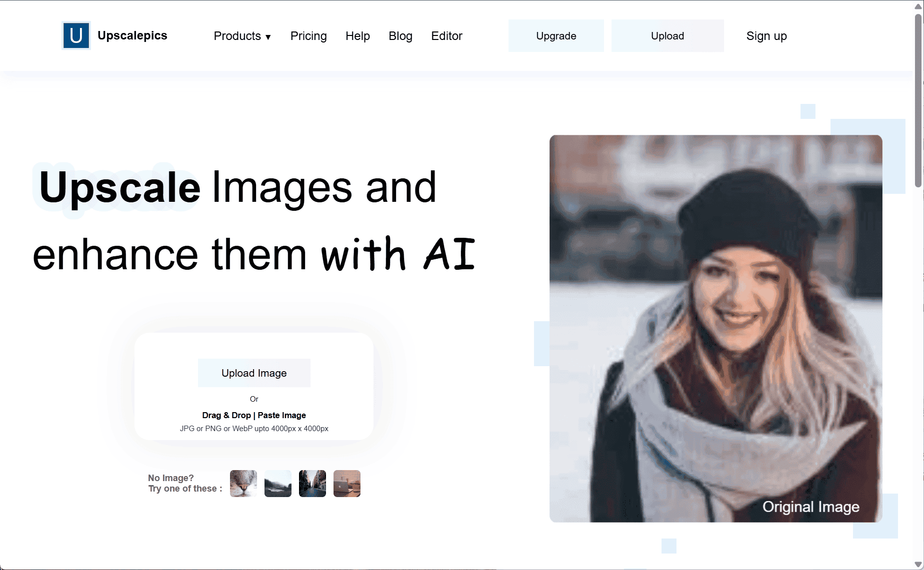The image size is (924, 570).
Task: Click the scrollbar up arrow
Action: pyautogui.click(x=919, y=5)
